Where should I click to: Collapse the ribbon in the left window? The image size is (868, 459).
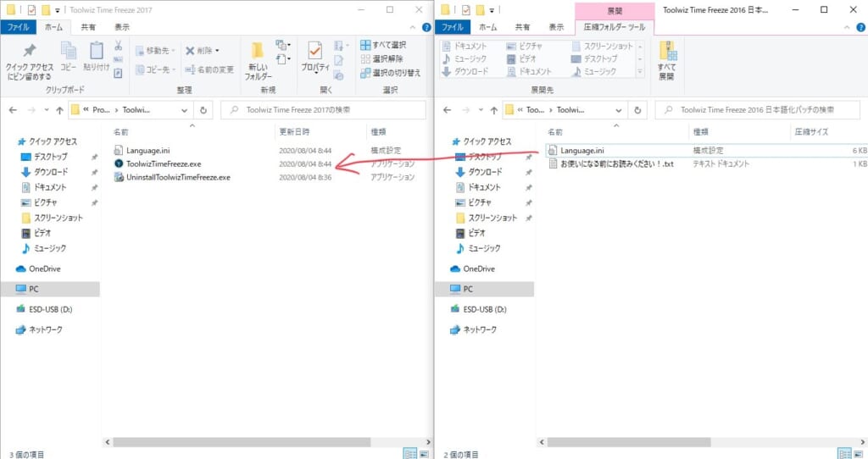pyautogui.click(x=413, y=27)
